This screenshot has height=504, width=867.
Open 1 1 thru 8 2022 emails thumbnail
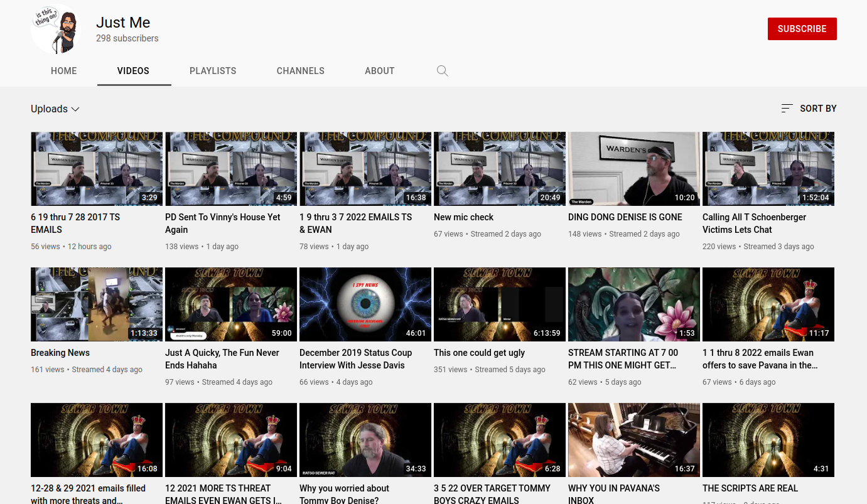768,304
